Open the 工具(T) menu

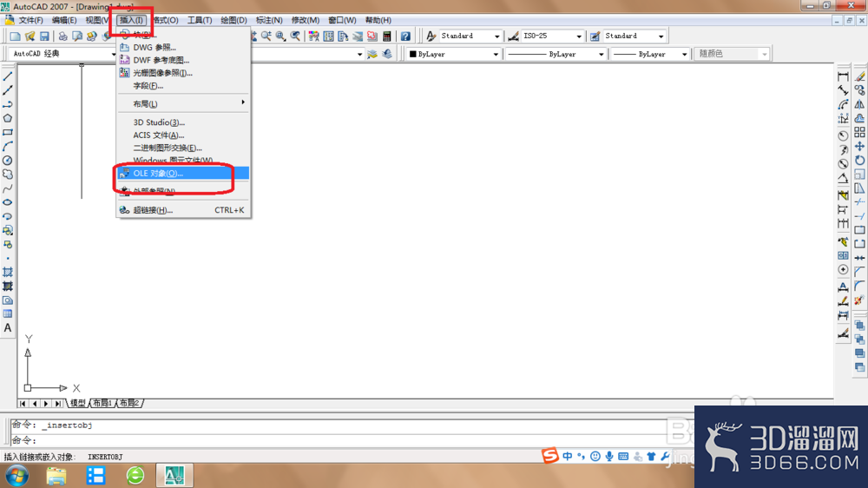(200, 20)
